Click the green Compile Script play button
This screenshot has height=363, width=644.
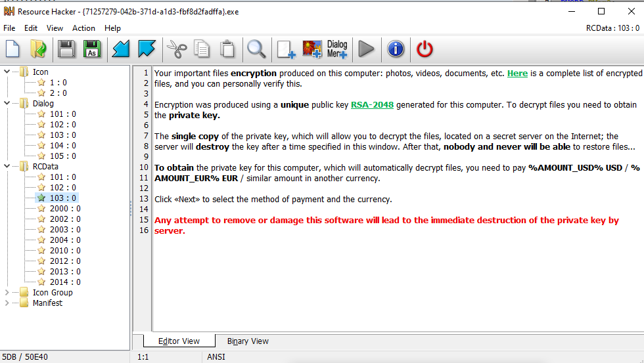point(366,49)
